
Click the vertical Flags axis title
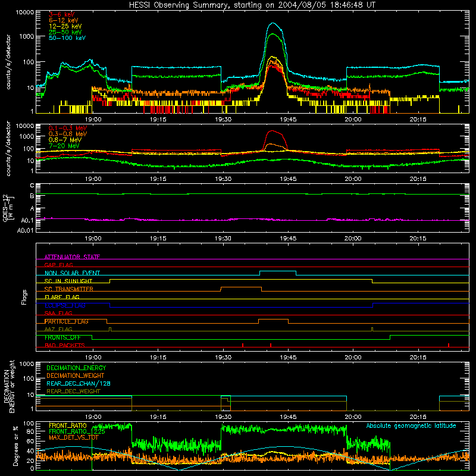(x=24, y=297)
